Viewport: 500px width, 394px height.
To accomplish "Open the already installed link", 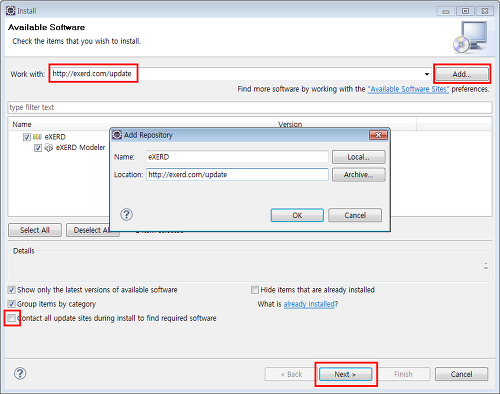I will pyautogui.click(x=309, y=304).
